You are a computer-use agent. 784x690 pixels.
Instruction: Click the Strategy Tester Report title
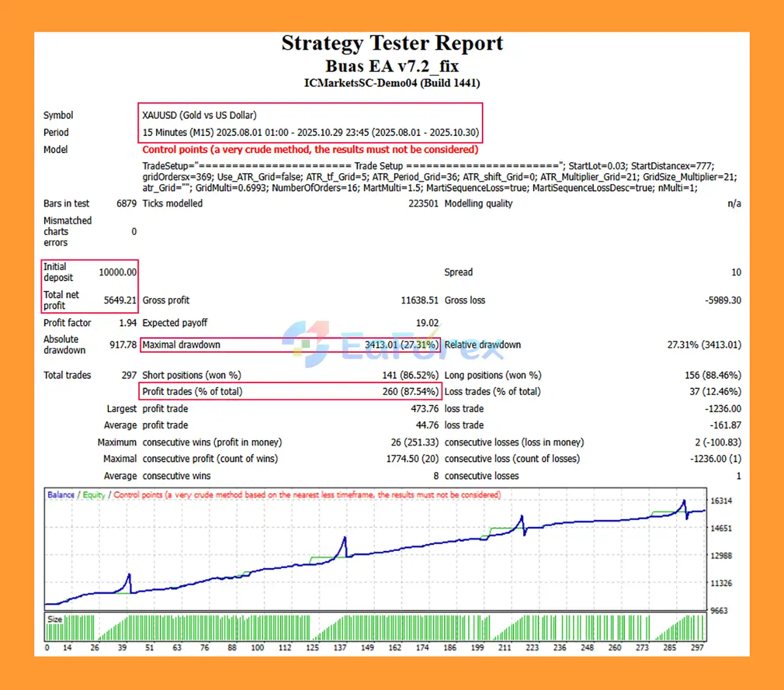(x=392, y=43)
